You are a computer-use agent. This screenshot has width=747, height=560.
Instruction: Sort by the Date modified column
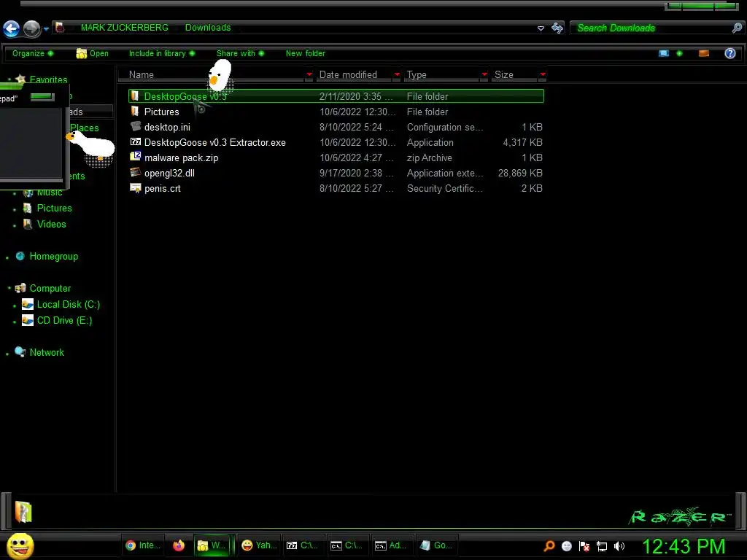(x=348, y=75)
